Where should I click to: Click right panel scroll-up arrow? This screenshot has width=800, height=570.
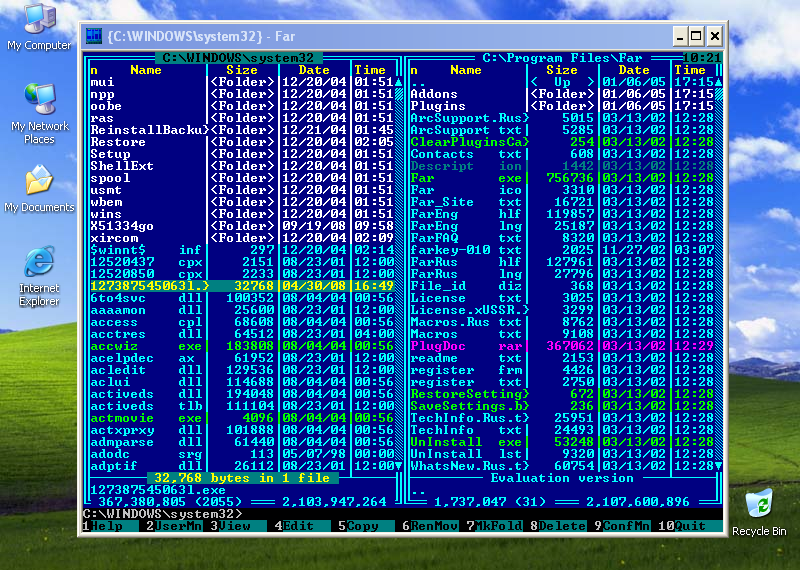tap(719, 82)
